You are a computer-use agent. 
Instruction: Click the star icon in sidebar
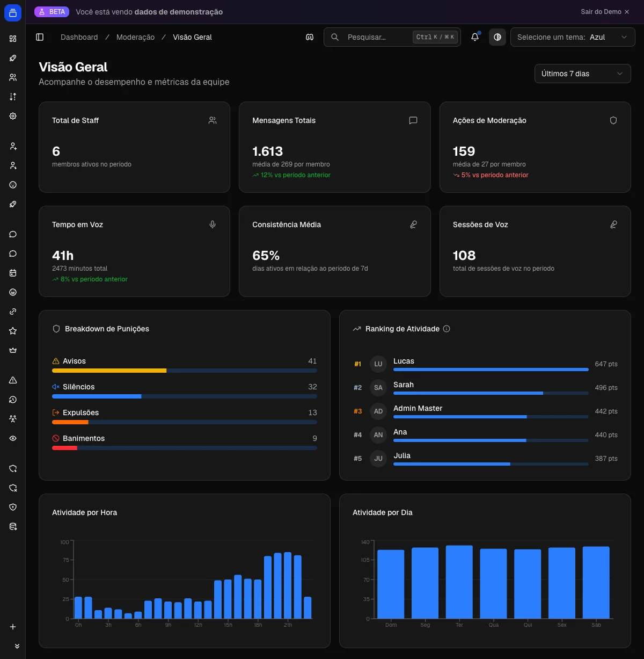pos(13,331)
